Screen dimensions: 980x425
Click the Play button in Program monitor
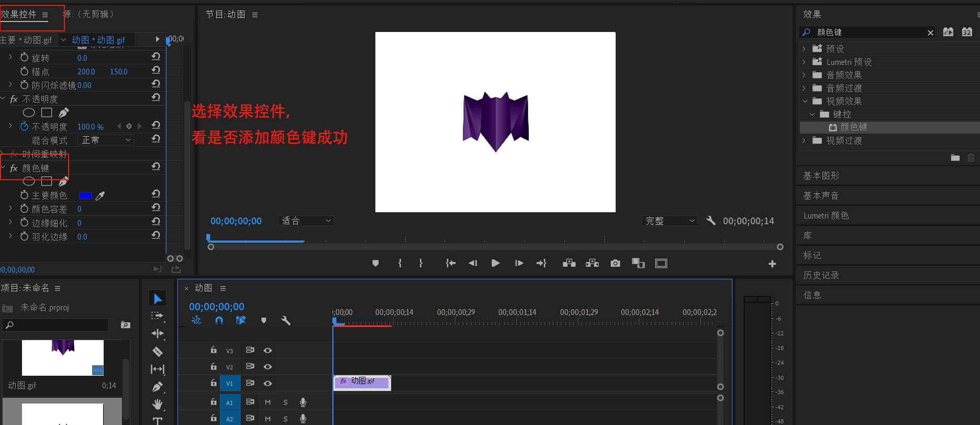pyautogui.click(x=495, y=263)
